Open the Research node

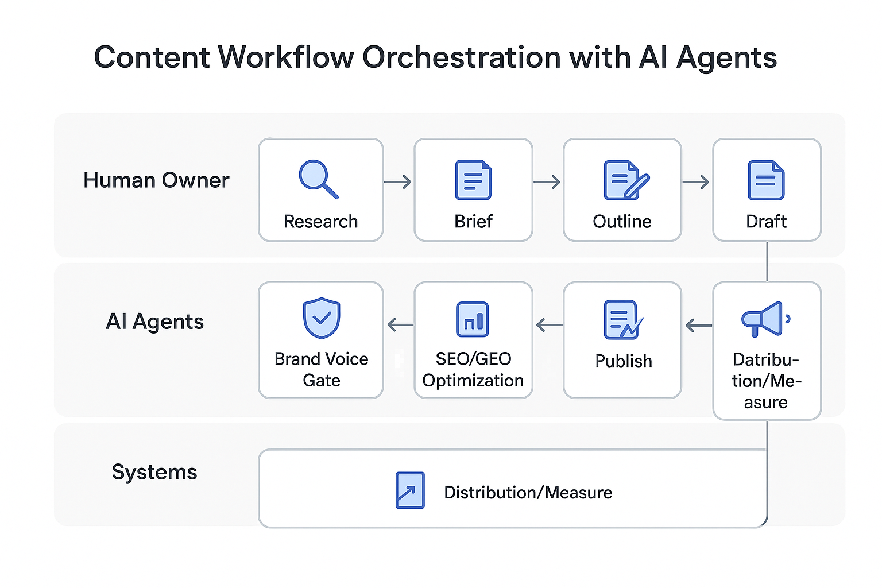[x=320, y=189]
